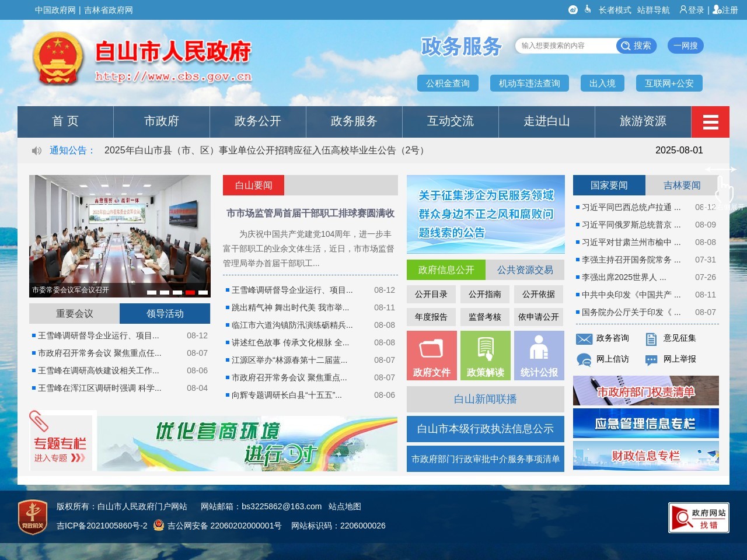Click the 优化营商环境 progress banner
This screenshot has width=747, height=560.
pyautogui.click(x=247, y=443)
